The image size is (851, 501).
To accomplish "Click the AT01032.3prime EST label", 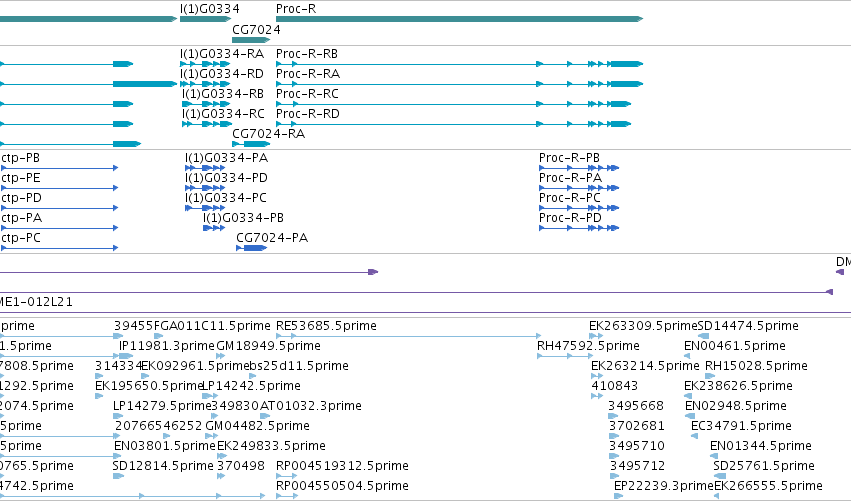I will [x=311, y=406].
